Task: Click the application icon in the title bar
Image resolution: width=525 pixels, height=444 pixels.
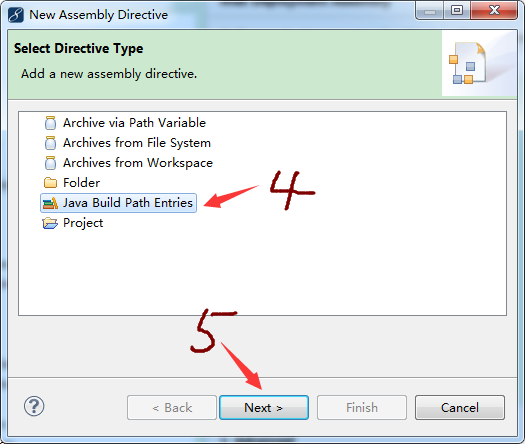Action: pos(16,15)
